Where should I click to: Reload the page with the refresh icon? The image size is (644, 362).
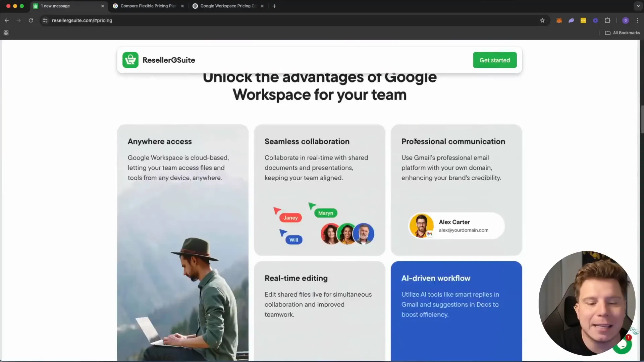[31, 20]
